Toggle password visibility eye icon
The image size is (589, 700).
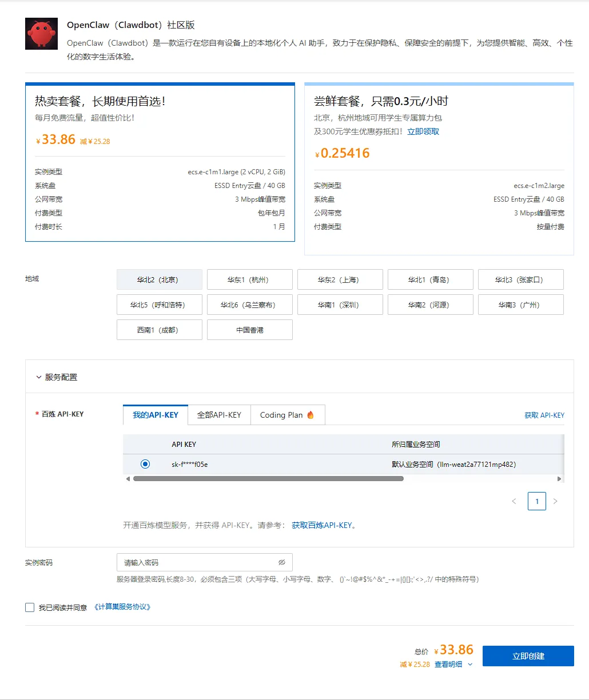tap(282, 562)
